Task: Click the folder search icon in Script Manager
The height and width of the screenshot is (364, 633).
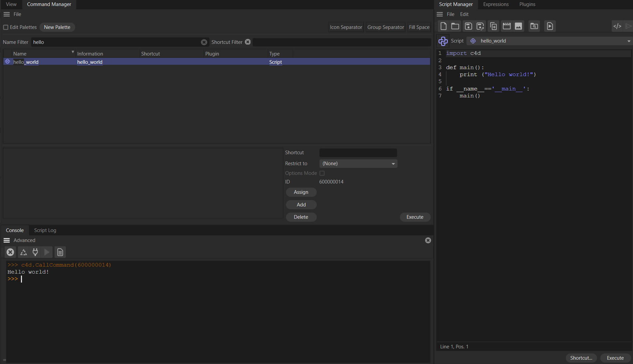Action: pyautogui.click(x=534, y=26)
